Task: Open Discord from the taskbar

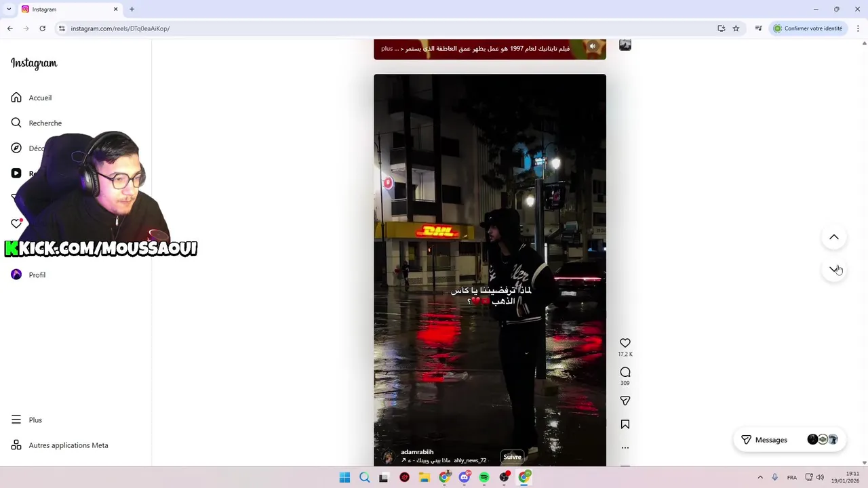Action: [465, 477]
